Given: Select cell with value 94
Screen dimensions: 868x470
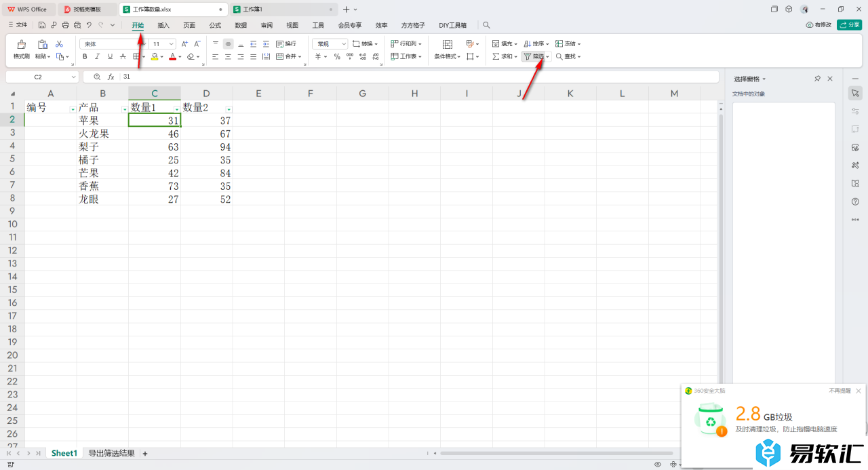Looking at the screenshot, I should tap(207, 146).
